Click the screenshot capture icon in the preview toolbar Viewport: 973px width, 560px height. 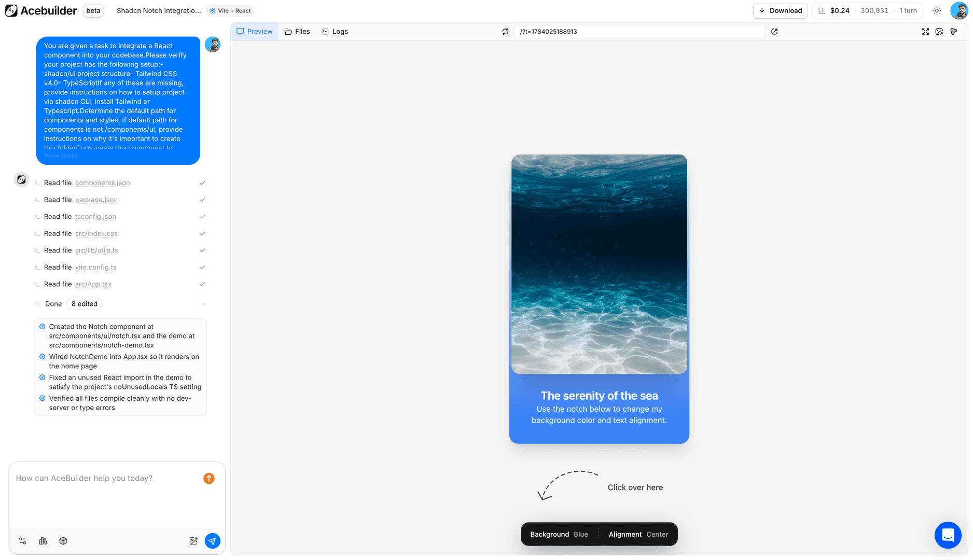pyautogui.click(x=939, y=32)
